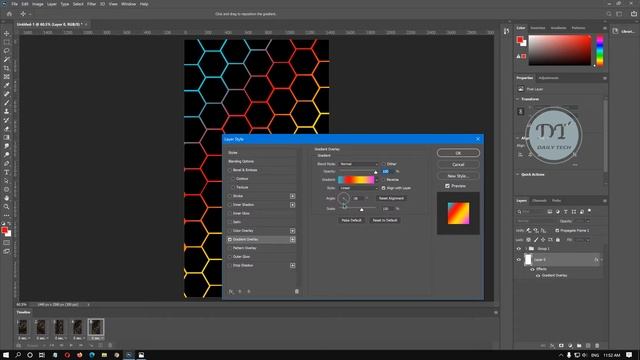This screenshot has height=360, width=640.
Task: Uncheck the Gradient Overlay style checkbox
Action: [x=230, y=240]
